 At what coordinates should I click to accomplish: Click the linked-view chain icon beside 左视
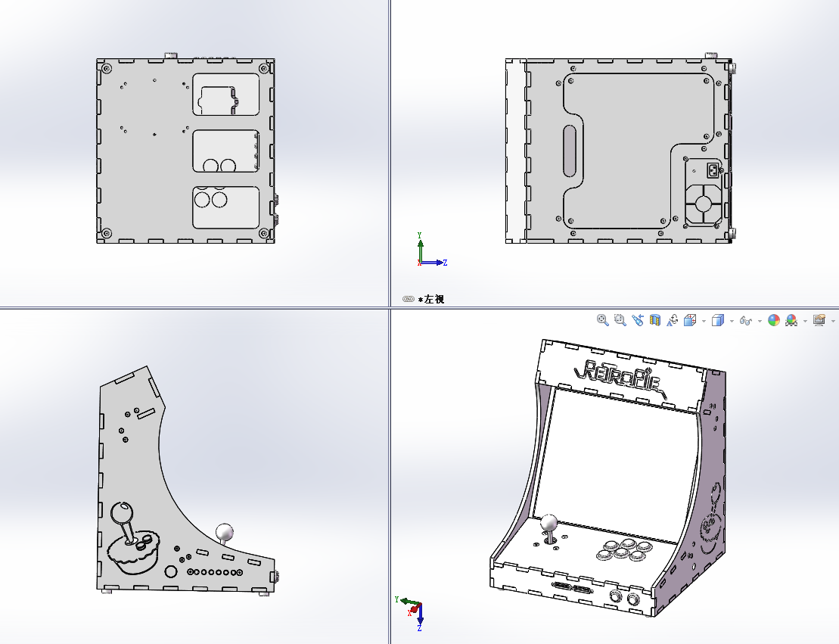click(409, 299)
